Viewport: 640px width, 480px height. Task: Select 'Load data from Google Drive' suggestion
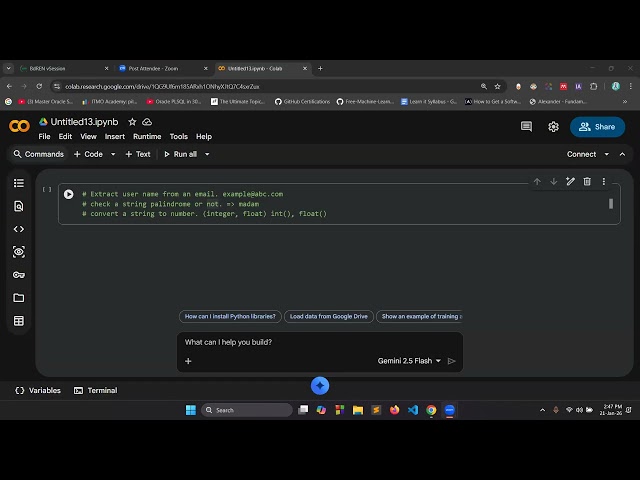point(329,316)
